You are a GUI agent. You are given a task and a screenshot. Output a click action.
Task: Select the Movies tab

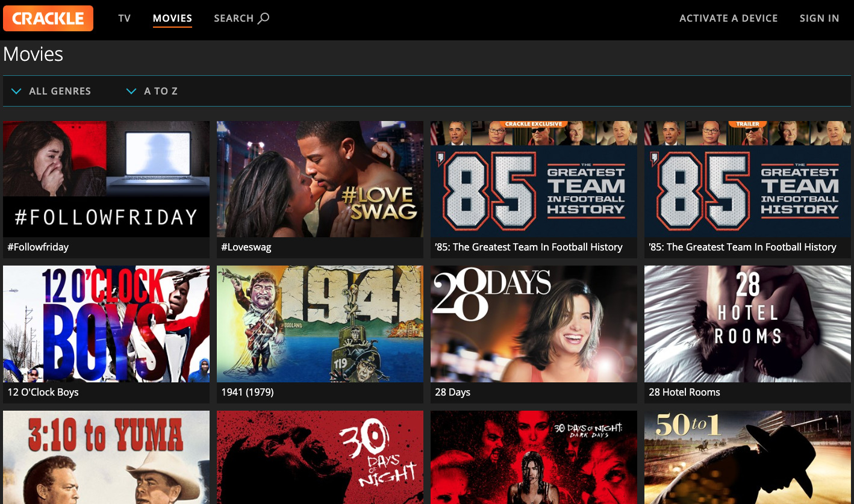(172, 18)
